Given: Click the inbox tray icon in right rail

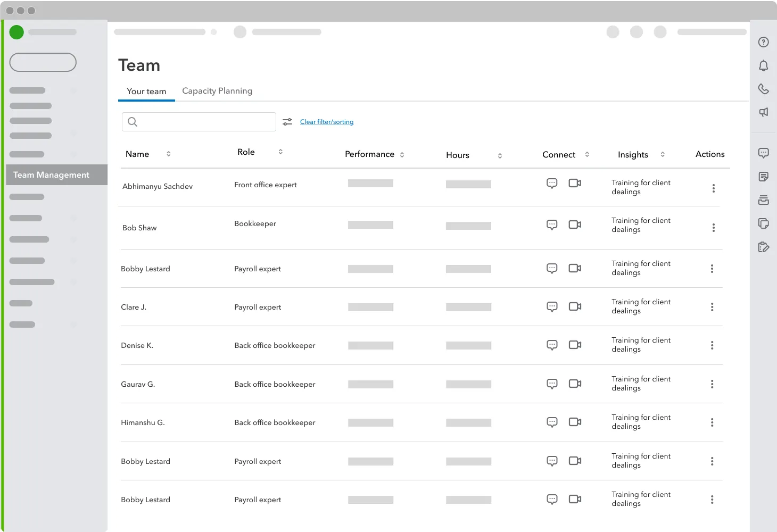Looking at the screenshot, I should 763,200.
